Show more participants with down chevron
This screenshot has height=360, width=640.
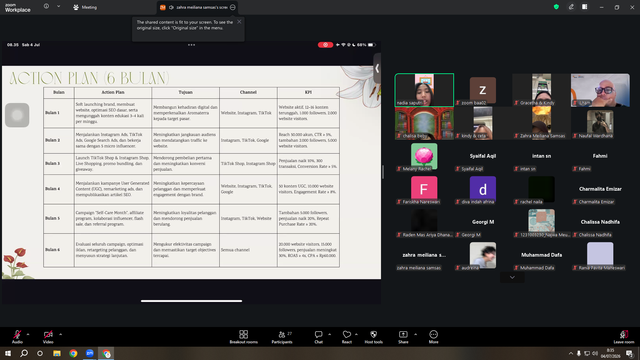512,278
